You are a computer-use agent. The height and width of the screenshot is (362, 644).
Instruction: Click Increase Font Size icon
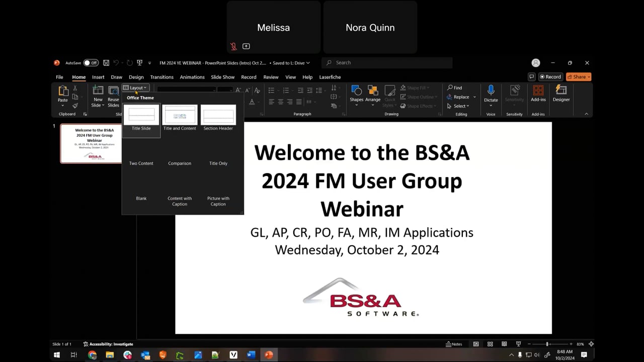(238, 90)
